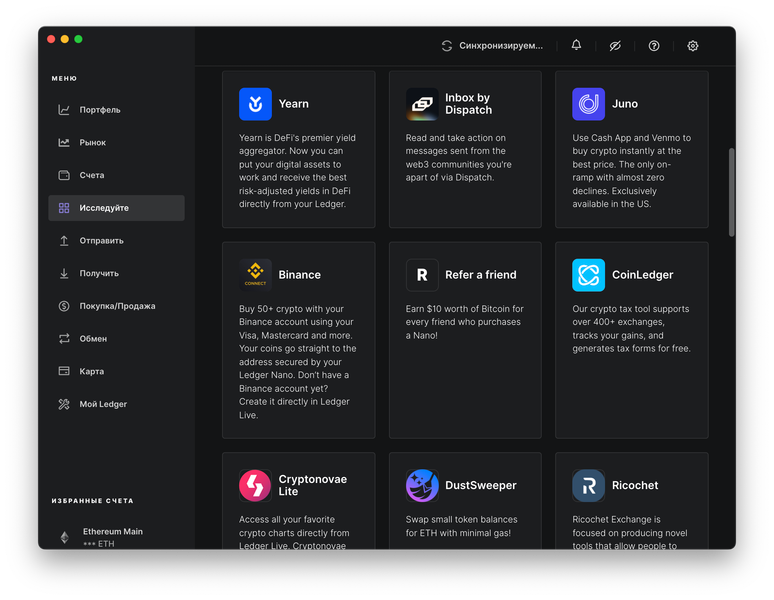Click the Earn $10 worth of Bitcoin text

[x=464, y=322]
